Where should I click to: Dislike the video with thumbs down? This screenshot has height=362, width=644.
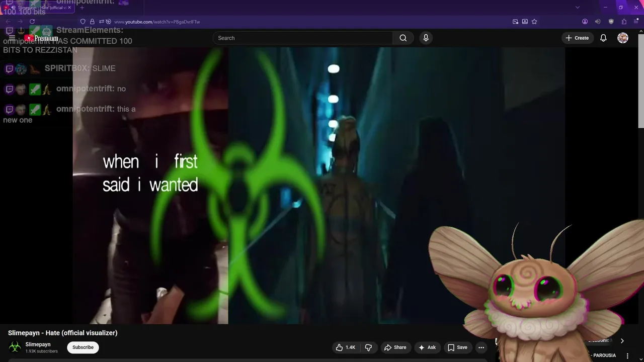pyautogui.click(x=368, y=347)
